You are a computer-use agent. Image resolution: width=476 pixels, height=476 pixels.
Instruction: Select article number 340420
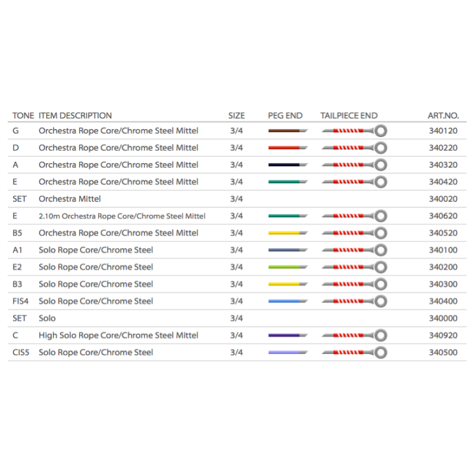click(443, 182)
